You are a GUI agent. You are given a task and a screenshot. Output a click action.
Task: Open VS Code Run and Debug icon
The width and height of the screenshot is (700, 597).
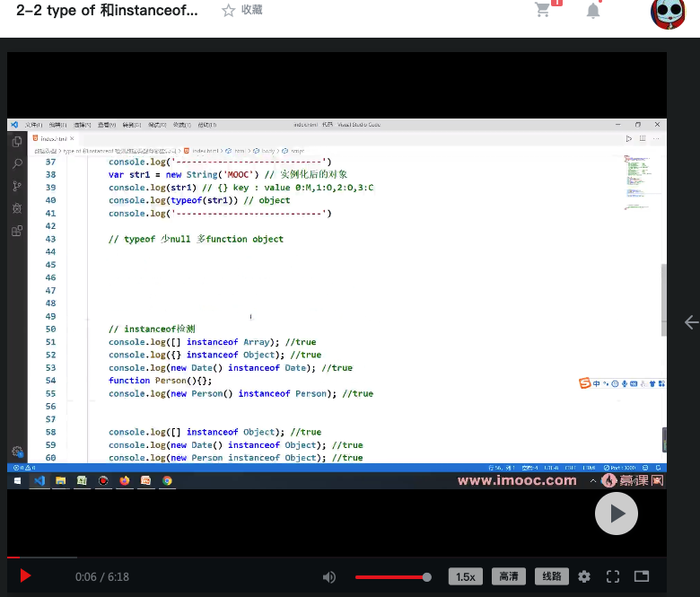coord(17,208)
